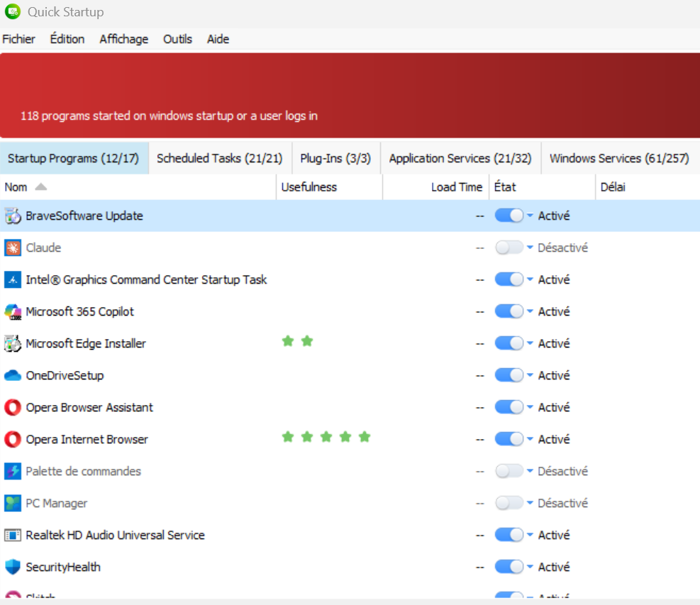Turn on PC Manager startup toggle
Viewport: 700px width, 605px height.
tap(509, 503)
